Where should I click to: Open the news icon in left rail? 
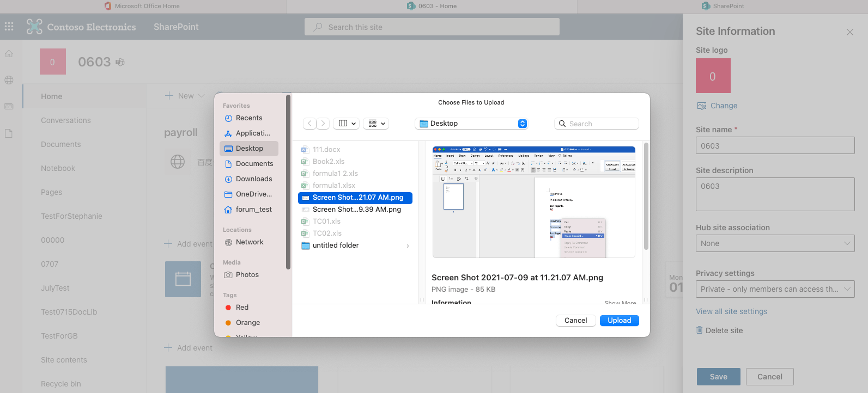point(9,107)
